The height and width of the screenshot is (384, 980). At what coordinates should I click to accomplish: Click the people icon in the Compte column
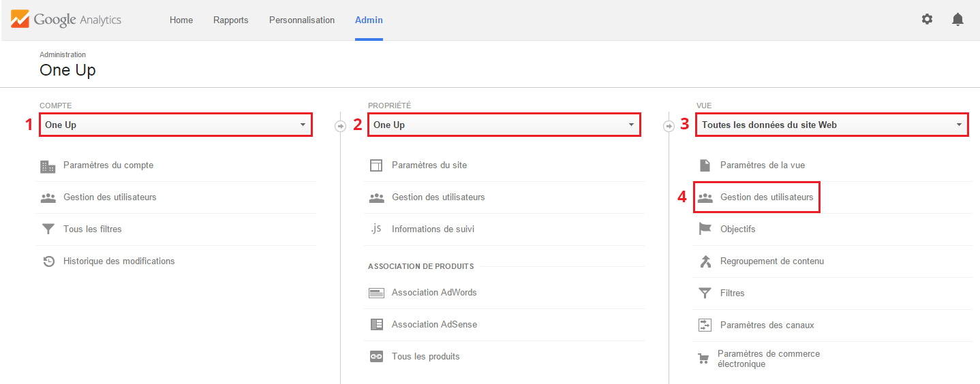point(48,197)
